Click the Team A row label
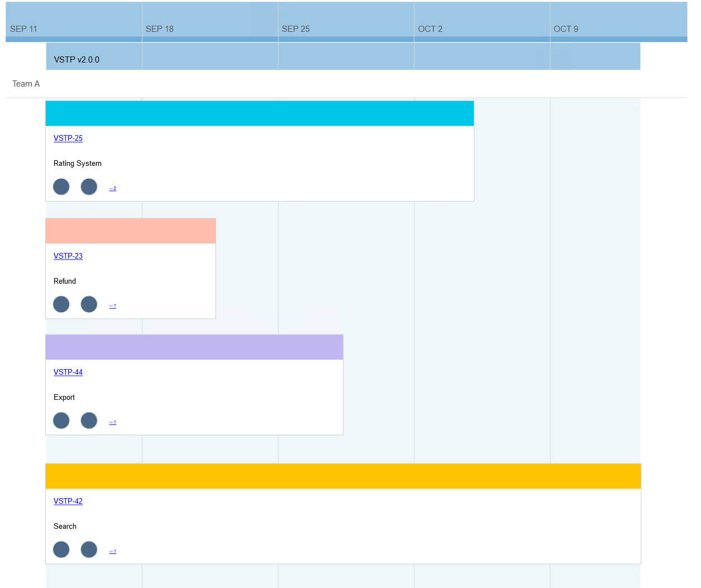Screen dimensions: 701x588 [26, 84]
